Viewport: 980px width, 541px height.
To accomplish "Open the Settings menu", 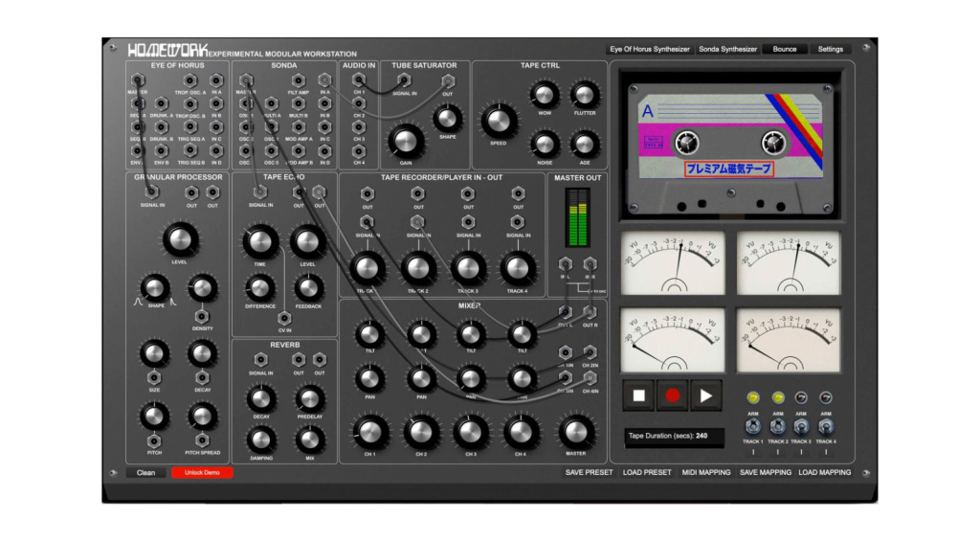I will coord(830,49).
